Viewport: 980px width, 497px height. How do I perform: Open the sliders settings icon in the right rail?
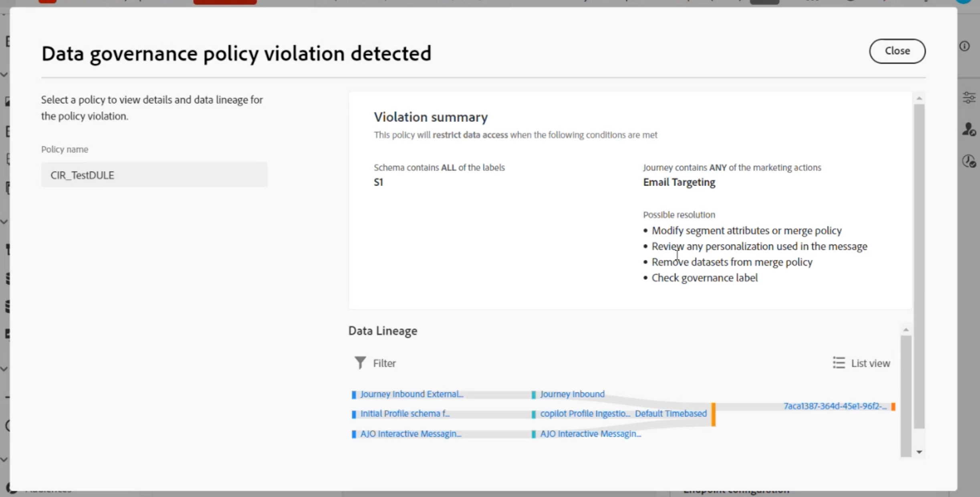969,97
